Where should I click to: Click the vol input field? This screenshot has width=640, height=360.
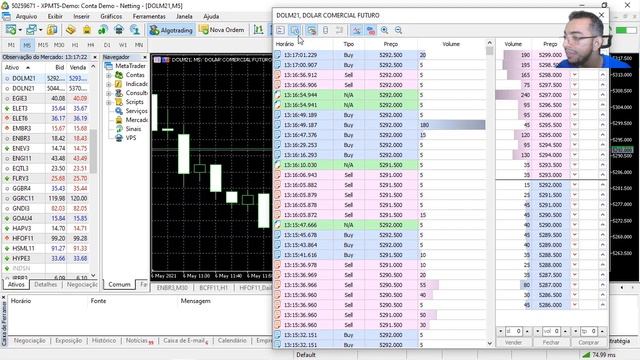tap(551, 331)
